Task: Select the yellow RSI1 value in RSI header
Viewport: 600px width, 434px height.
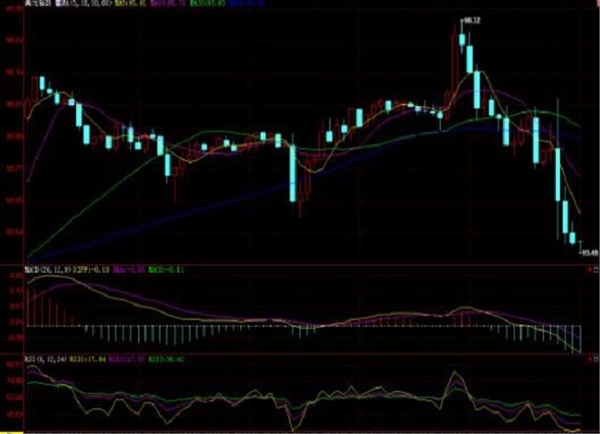Action: coord(87,360)
